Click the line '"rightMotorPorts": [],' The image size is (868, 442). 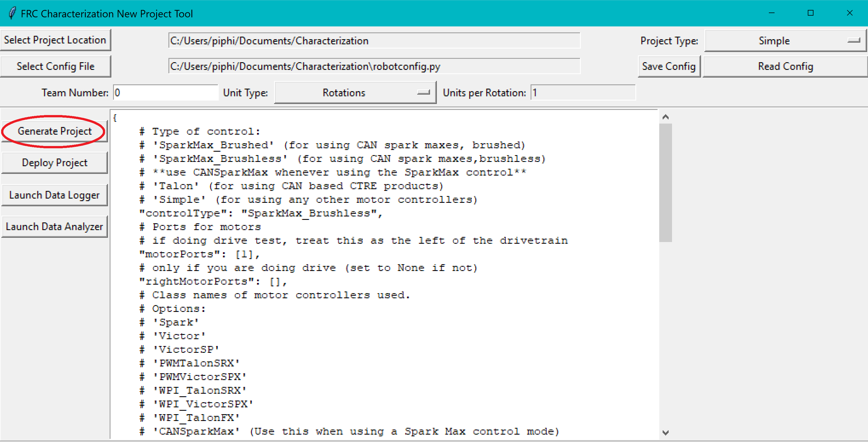[213, 281]
